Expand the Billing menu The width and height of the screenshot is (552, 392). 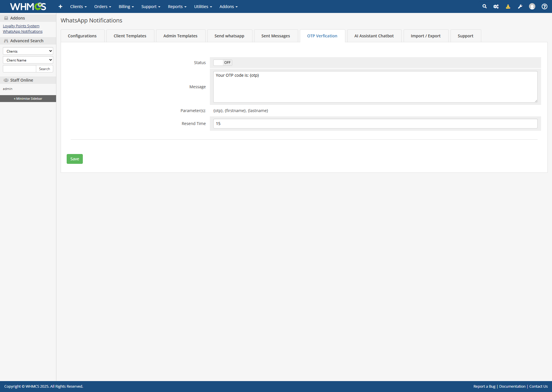pos(126,7)
